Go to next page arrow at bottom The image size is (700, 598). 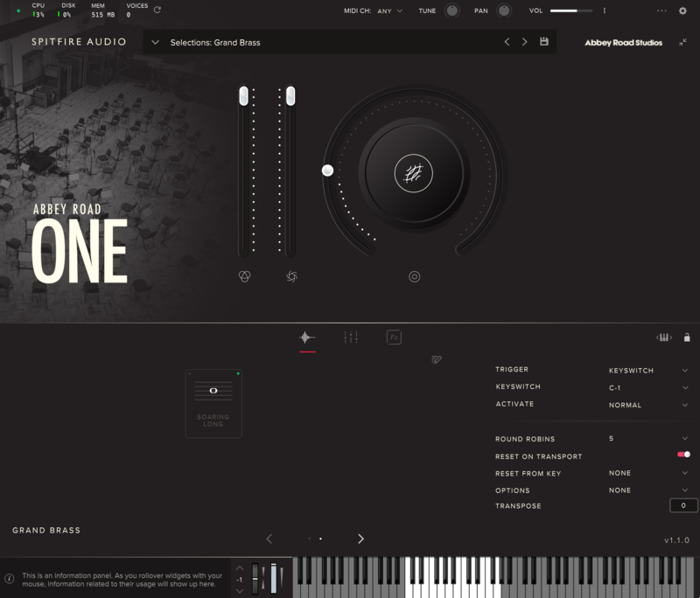[360, 539]
